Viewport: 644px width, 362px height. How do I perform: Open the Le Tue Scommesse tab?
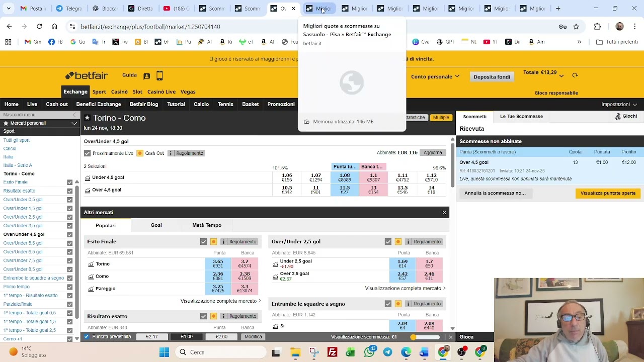click(x=521, y=116)
